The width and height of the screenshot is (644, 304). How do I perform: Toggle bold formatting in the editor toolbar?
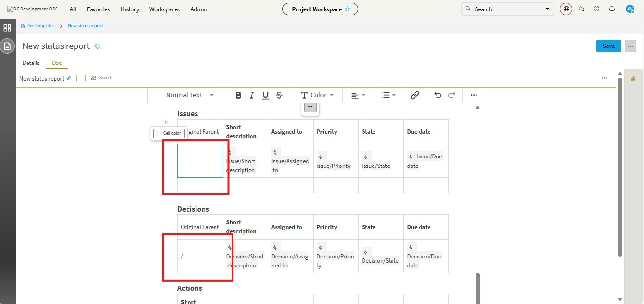pos(238,95)
